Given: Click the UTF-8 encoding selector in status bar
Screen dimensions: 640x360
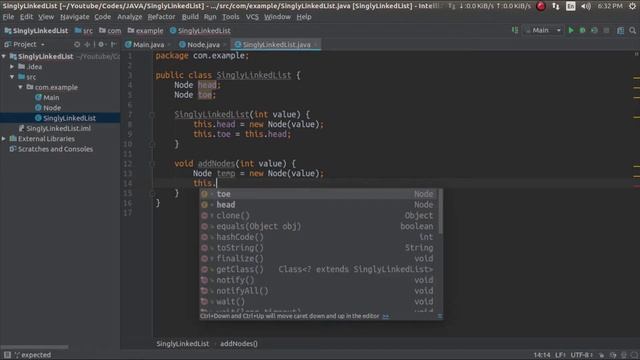Looking at the screenshot, I should (x=581, y=355).
